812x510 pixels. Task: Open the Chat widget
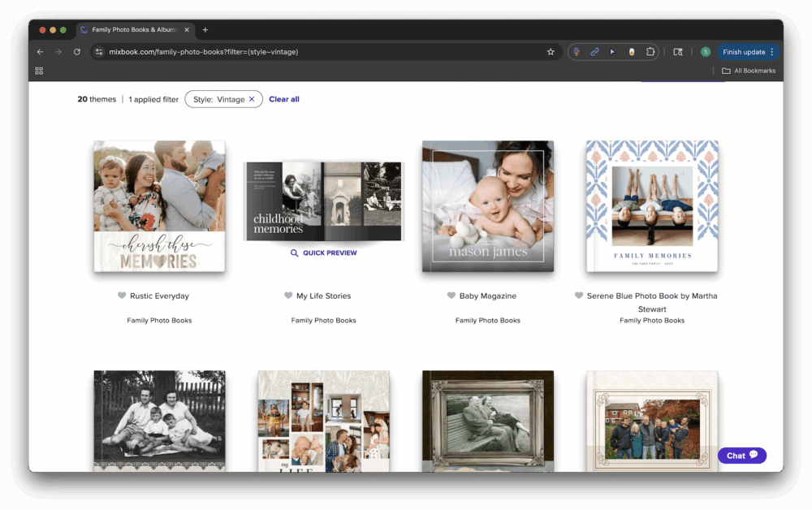coord(741,455)
